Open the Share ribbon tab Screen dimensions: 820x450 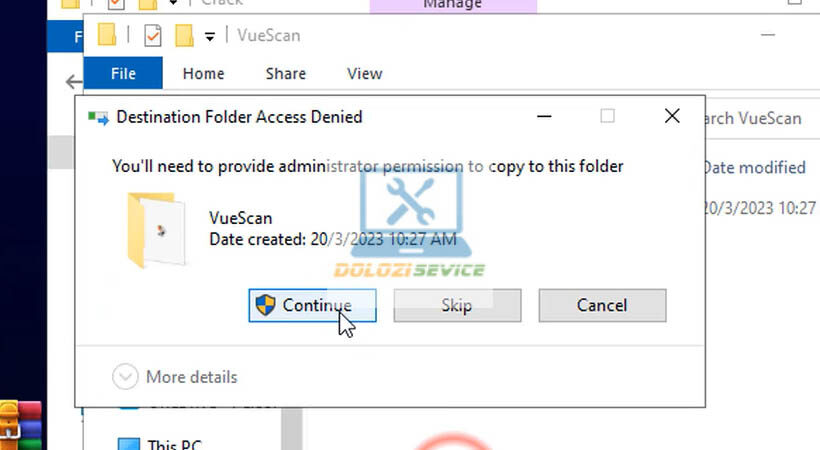click(286, 73)
